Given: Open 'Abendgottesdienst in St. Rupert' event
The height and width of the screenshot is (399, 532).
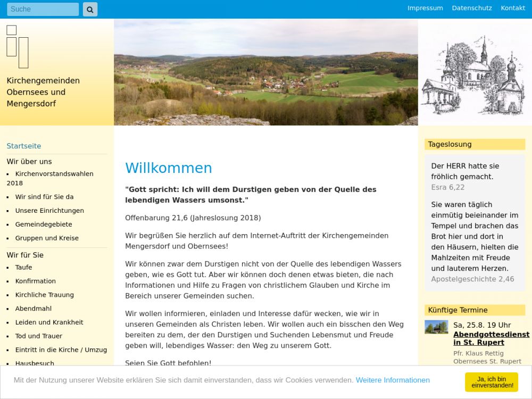Looking at the screenshot, I should [x=491, y=338].
